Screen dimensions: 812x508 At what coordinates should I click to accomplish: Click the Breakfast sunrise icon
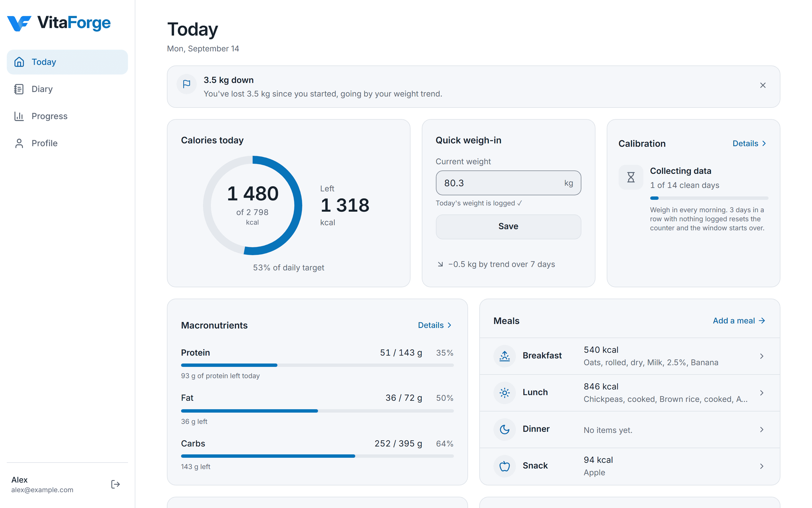(504, 356)
